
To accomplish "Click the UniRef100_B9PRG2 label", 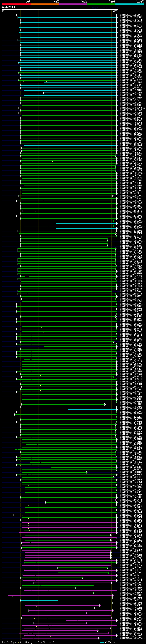I will 131,595.
